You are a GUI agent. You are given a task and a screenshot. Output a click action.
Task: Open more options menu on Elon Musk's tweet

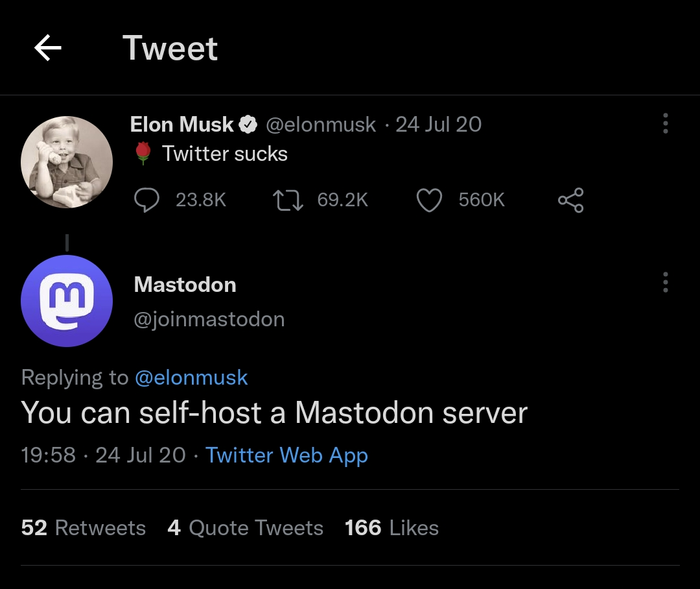tap(665, 123)
